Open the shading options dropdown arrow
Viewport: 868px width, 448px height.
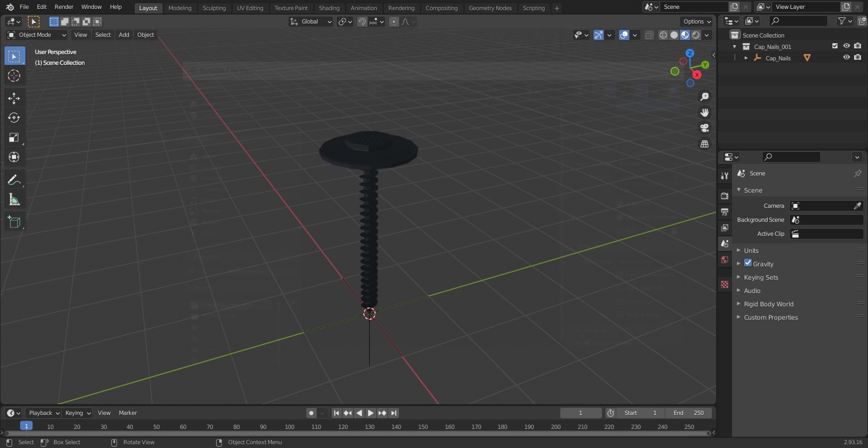[707, 35]
